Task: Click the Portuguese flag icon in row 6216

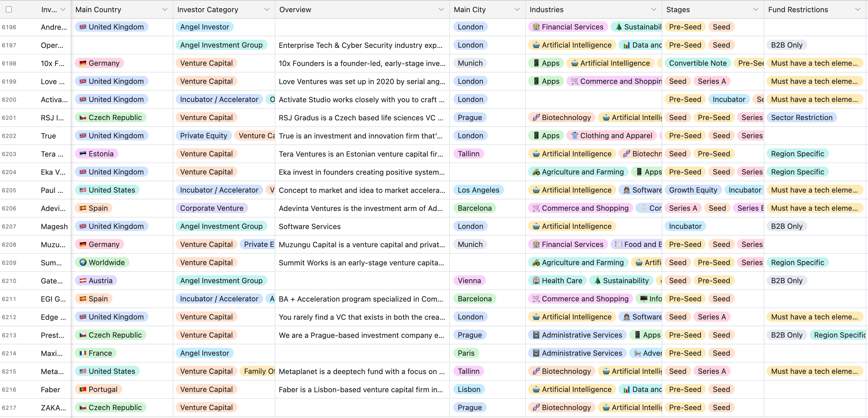Action: (82, 389)
